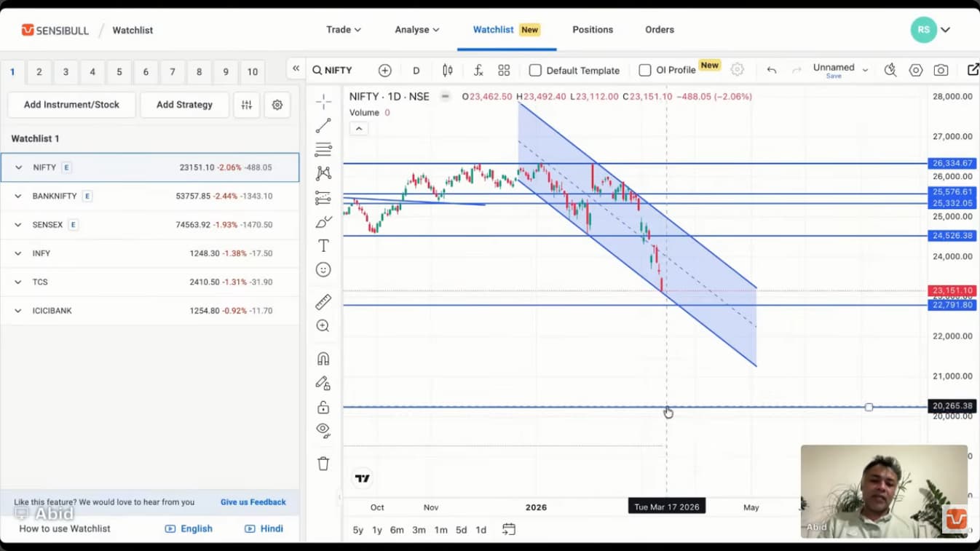
Task: Open the Trade dropdown menu
Action: (x=344, y=30)
